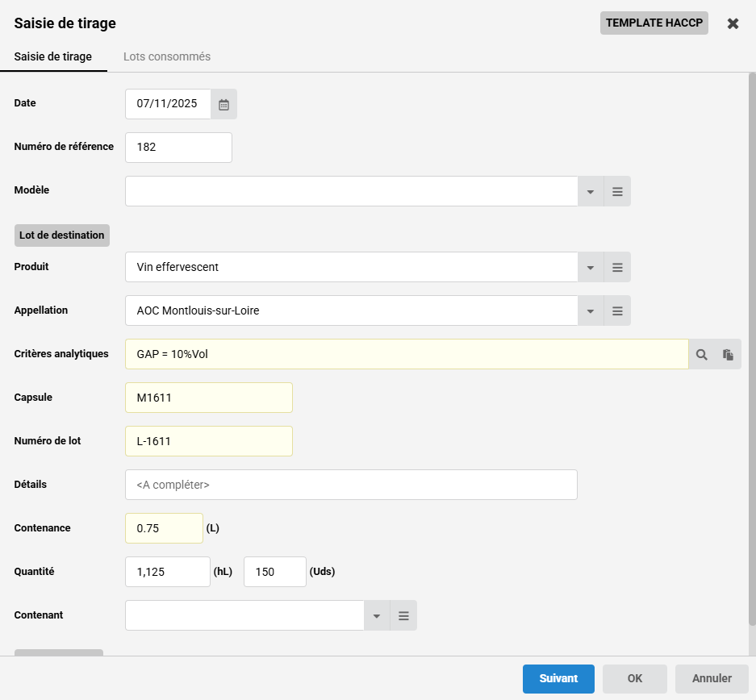Image resolution: width=756 pixels, height=700 pixels.
Task: Open the calendar date picker icon
Action: click(x=223, y=104)
